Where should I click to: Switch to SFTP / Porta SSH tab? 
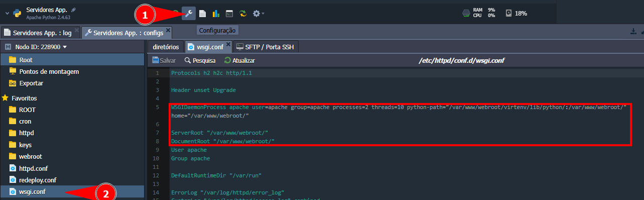click(x=266, y=47)
